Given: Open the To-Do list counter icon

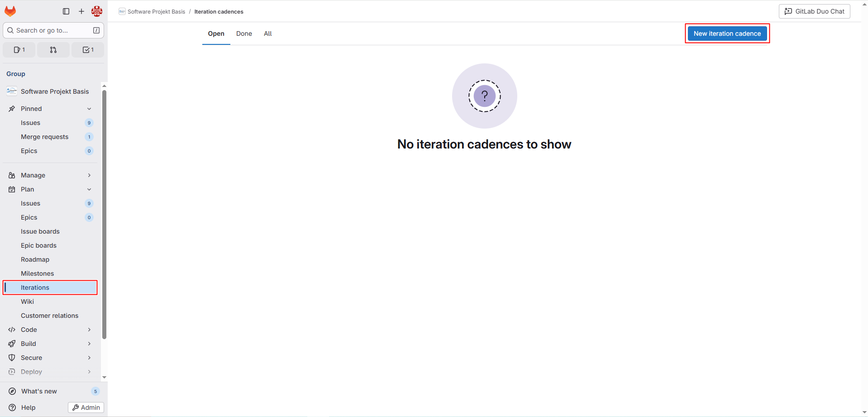Looking at the screenshot, I should tap(88, 50).
